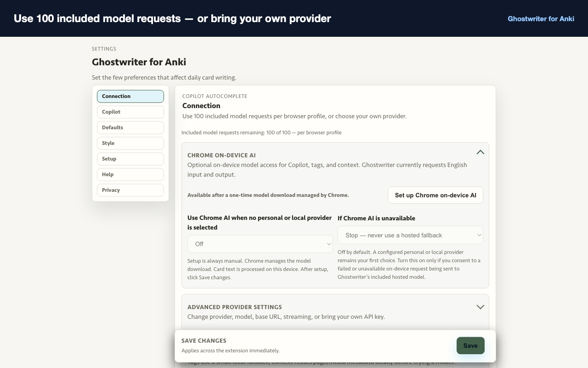Viewport: 588px width, 368px height.
Task: Expand Advanced Provider Settings chevron
Action: pos(480,307)
